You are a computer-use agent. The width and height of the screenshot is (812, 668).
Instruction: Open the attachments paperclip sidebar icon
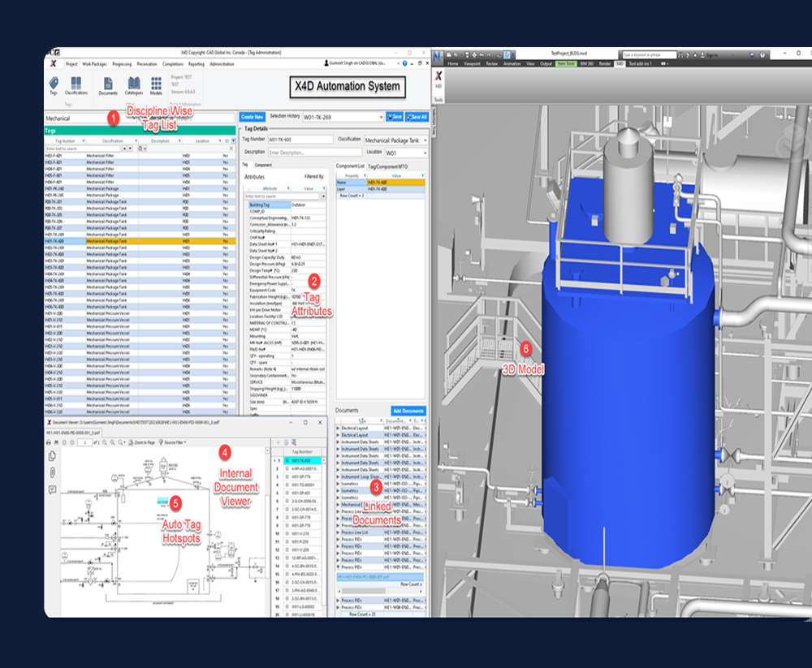[x=52, y=472]
